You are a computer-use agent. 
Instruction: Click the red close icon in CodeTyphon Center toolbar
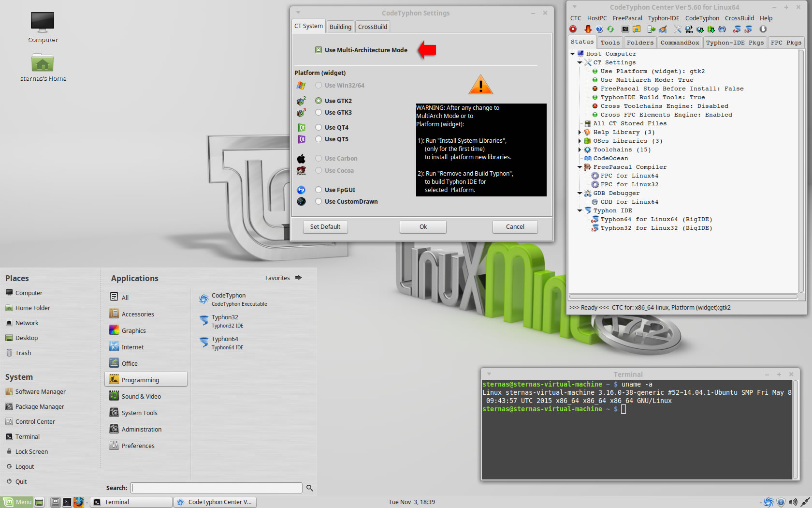pyautogui.click(x=573, y=29)
